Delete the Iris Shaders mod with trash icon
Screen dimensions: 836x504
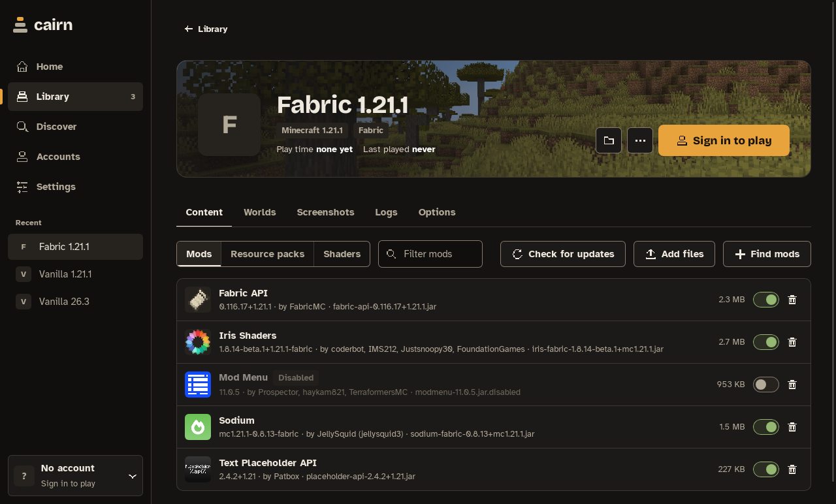(x=792, y=342)
